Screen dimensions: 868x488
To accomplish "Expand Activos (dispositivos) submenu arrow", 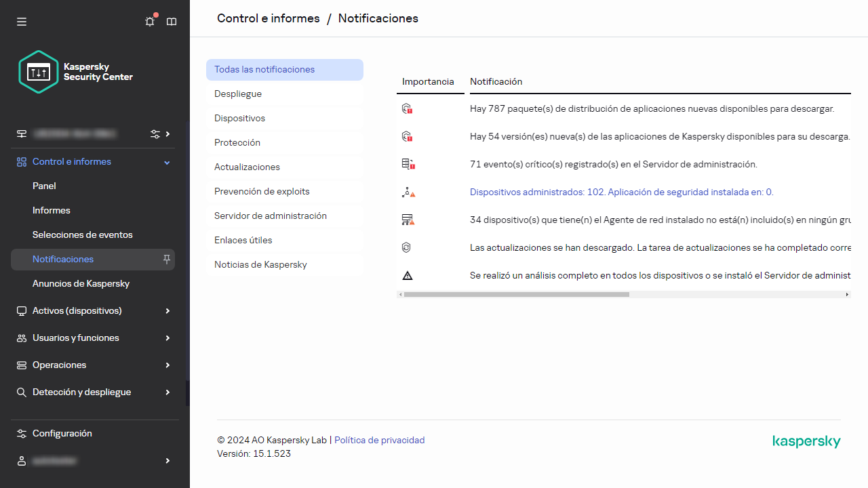I will coord(167,311).
